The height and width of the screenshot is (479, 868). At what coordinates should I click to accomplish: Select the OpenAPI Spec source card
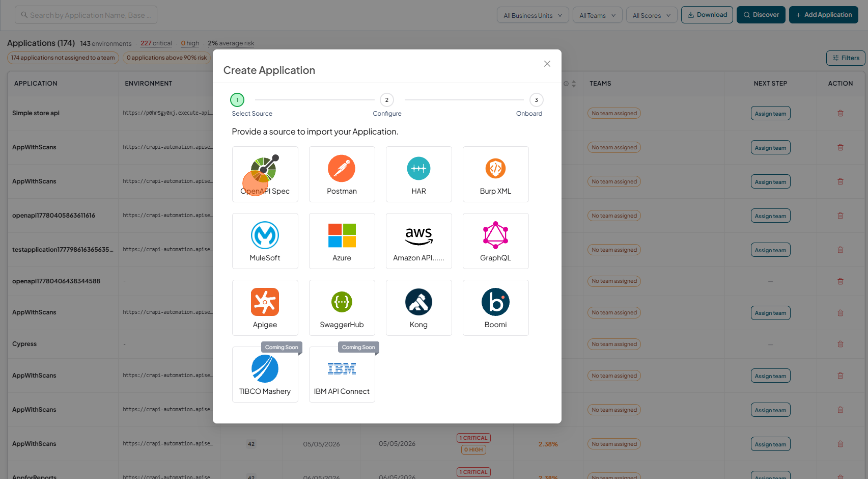[x=265, y=174]
